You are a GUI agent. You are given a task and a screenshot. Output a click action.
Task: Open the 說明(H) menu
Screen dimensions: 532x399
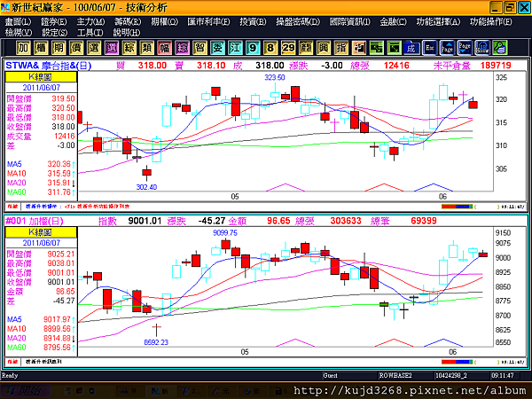click(127, 33)
